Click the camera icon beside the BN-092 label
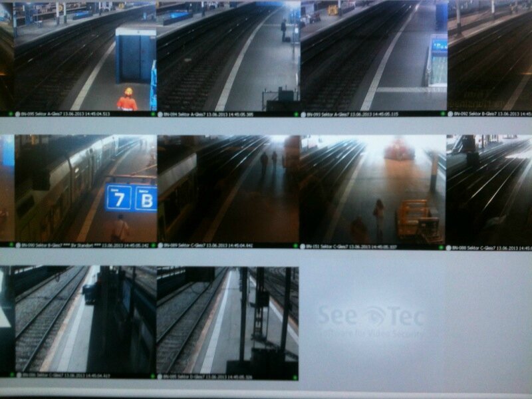This screenshot has height=399, width=532. click(x=451, y=114)
